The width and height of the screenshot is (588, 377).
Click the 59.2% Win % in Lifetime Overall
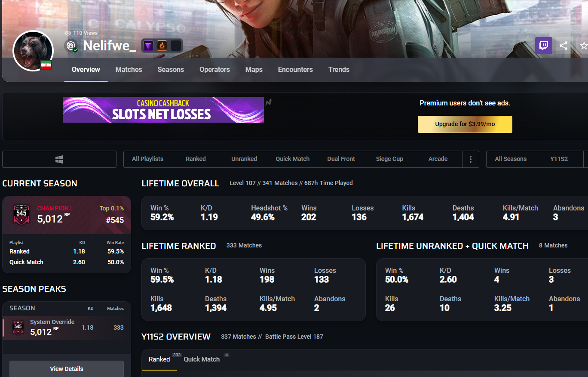pyautogui.click(x=162, y=217)
